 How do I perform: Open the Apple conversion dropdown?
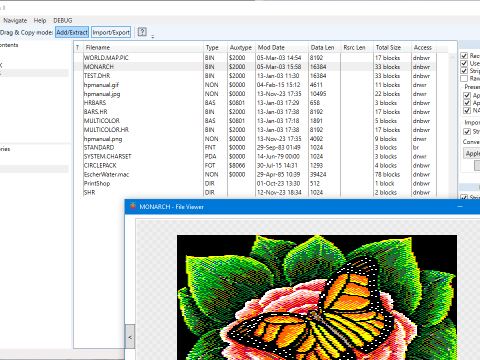pos(472,153)
